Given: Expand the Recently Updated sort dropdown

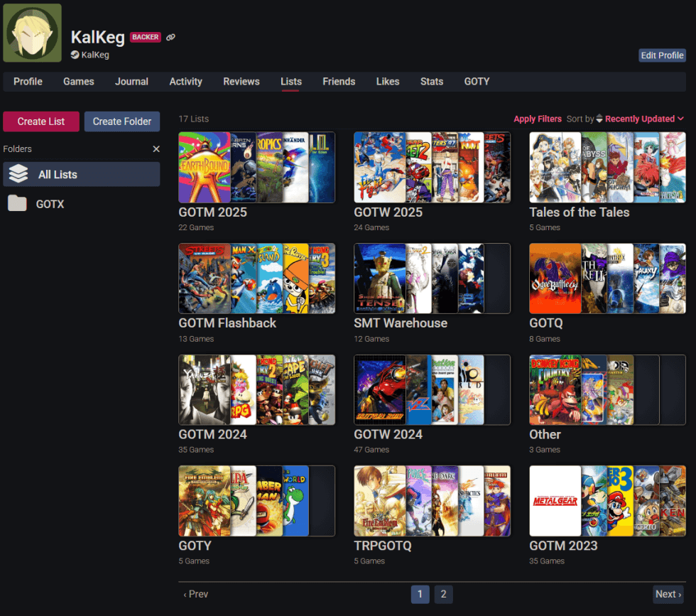Looking at the screenshot, I should (x=644, y=119).
